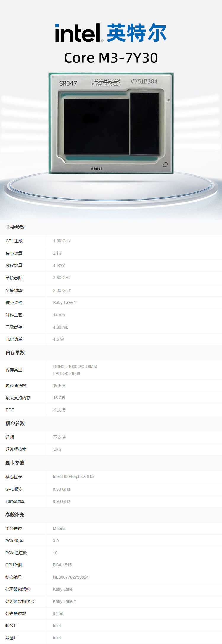Select the 支持 value for 超线程技术
Viewport: 222px width, 644px height.
57,449
